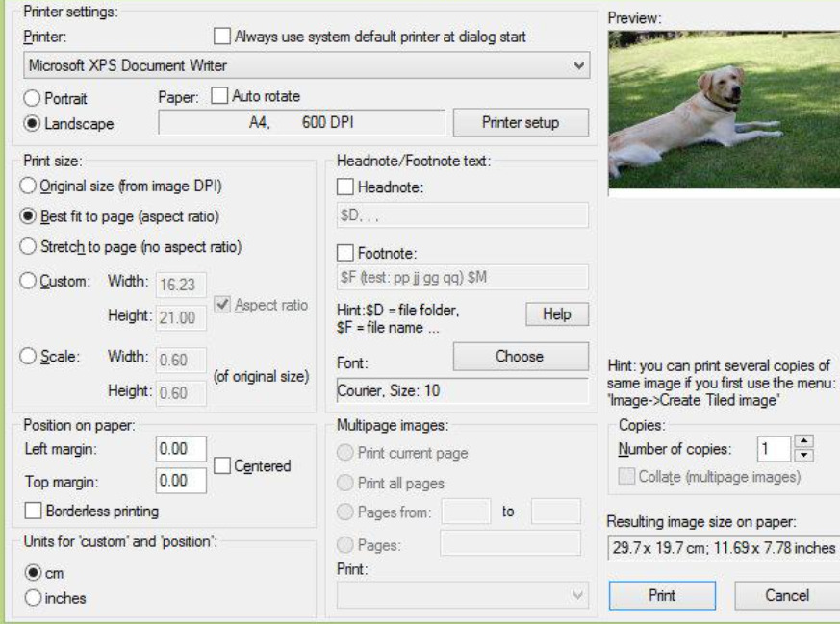
Task: Enable the Headnote checkbox
Action: 345,187
